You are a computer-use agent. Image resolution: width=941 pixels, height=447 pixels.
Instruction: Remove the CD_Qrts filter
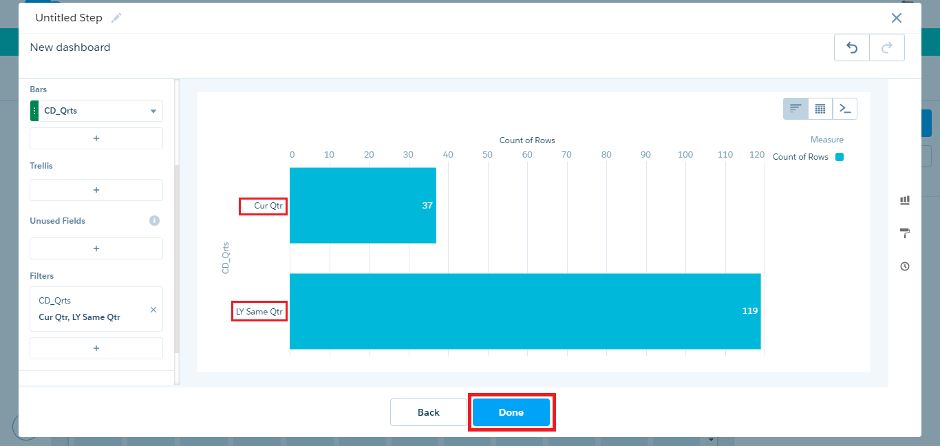[x=153, y=310]
